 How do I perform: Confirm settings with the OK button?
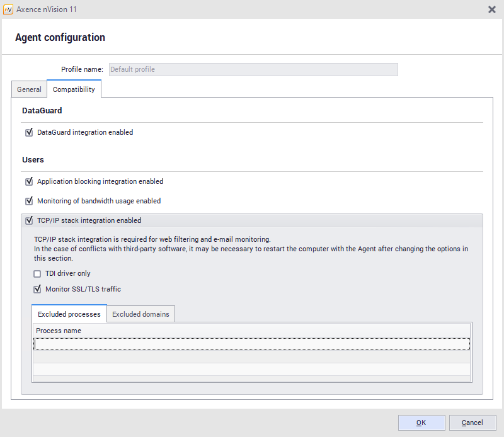[421, 423]
